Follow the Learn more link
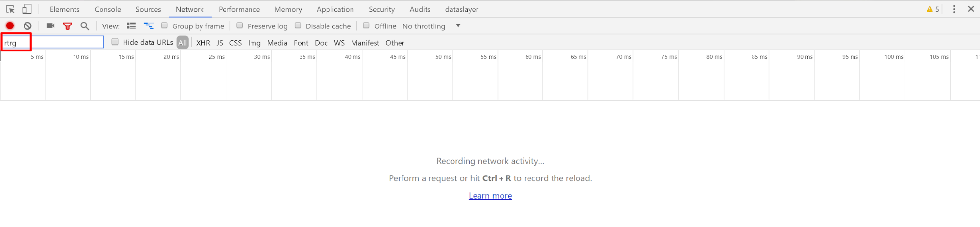Screen dimensions: 980x227 [x=490, y=196]
